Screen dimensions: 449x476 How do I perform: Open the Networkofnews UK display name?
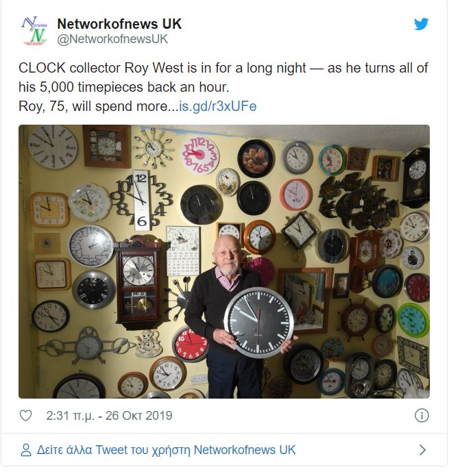119,24
